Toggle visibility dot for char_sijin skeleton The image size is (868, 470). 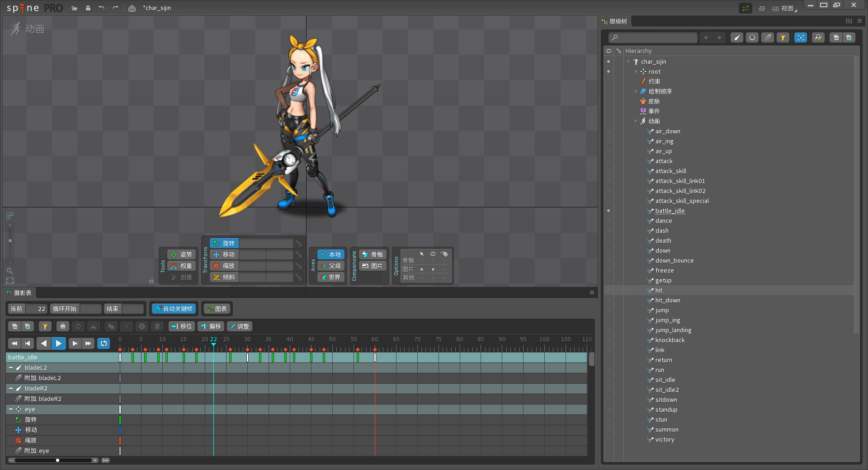tap(609, 61)
